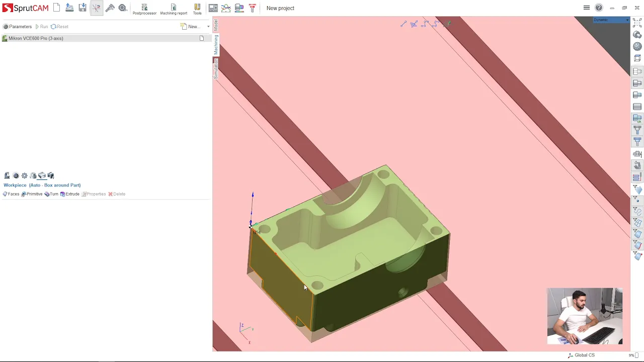This screenshot has height=362, width=644.
Task: Open the Machining report
Action: click(x=174, y=9)
